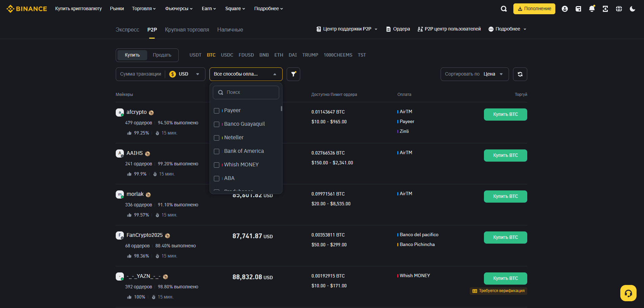The width and height of the screenshot is (644, 308).
Task: Click -_-_YAZN_-_- merchant badge icon
Action: 165,277
